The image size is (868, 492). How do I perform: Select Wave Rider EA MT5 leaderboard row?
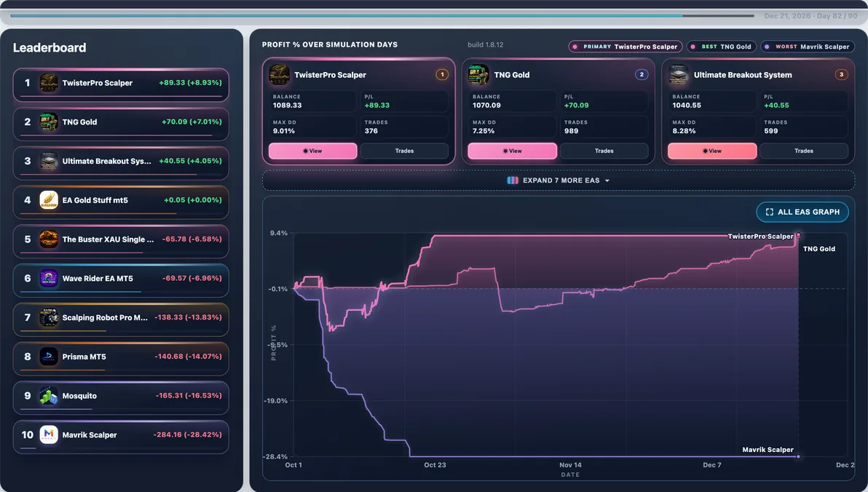click(x=121, y=280)
